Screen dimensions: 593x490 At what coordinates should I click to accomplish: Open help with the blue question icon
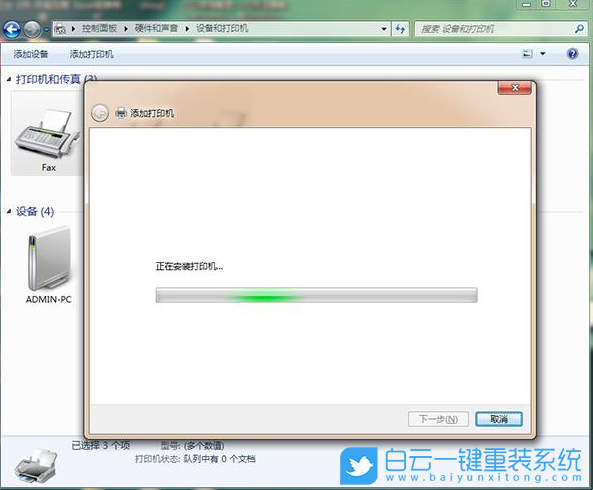(573, 54)
